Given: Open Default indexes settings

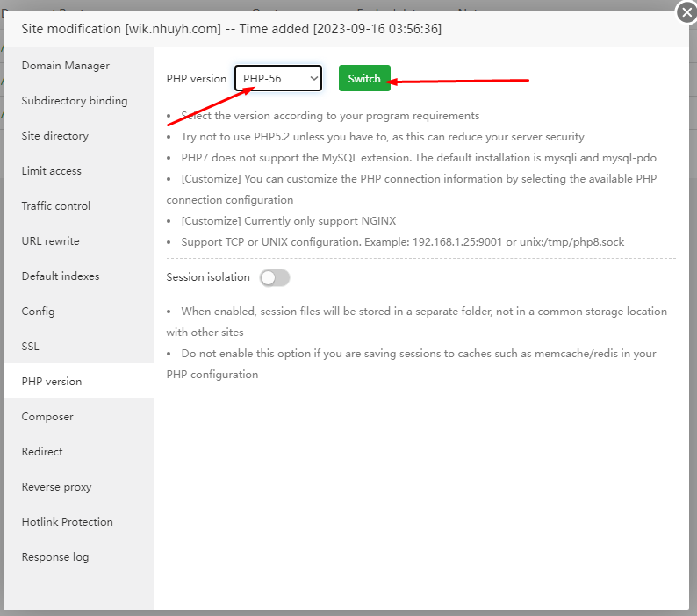Looking at the screenshot, I should (79, 276).
